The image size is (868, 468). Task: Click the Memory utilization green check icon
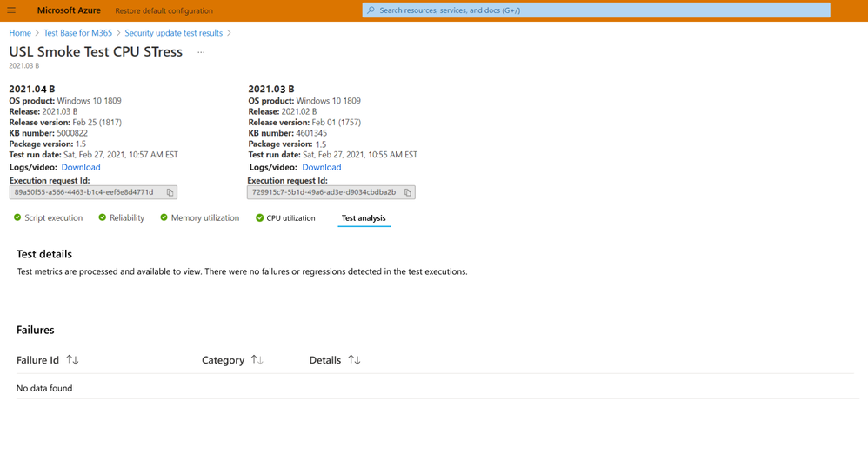tap(164, 217)
